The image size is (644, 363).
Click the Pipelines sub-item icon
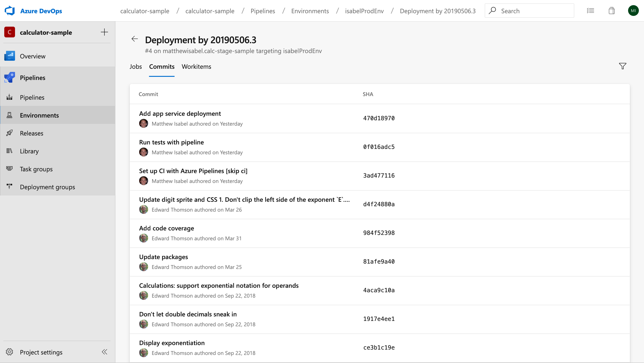coord(9,97)
